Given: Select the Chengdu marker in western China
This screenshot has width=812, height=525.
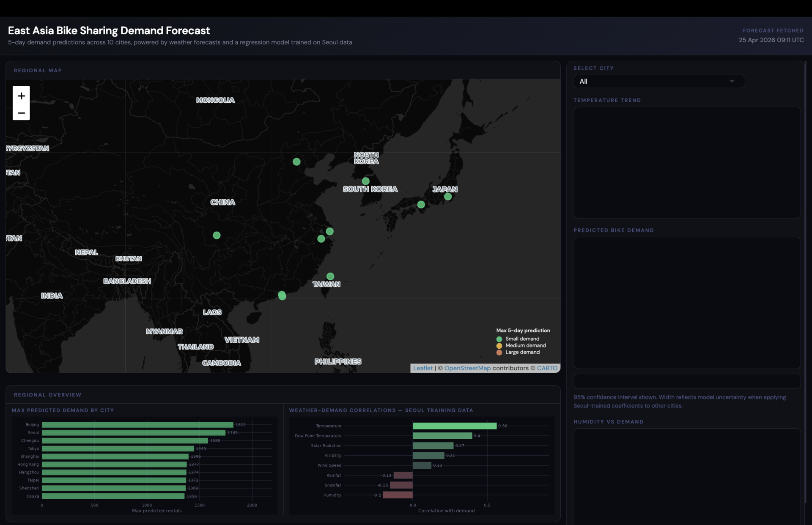Looking at the screenshot, I should (217, 235).
